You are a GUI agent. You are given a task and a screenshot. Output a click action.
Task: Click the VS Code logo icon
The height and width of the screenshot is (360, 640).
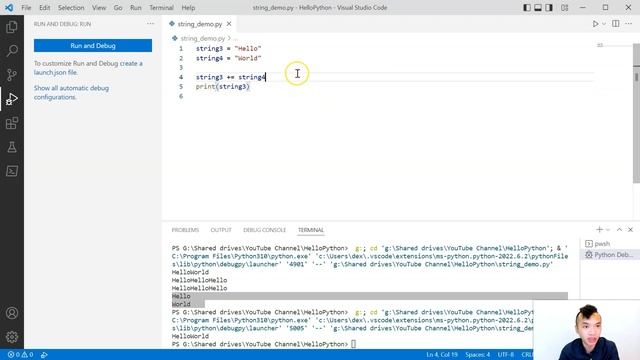[x=9, y=7]
